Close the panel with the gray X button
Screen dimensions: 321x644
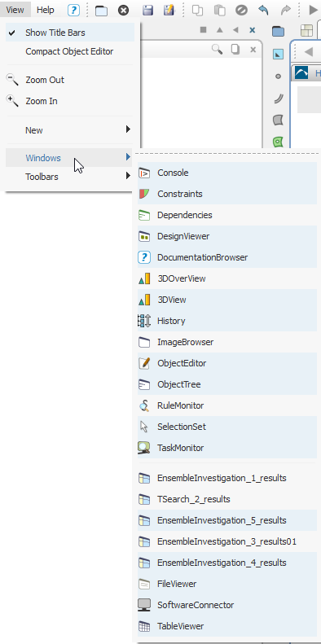pos(253,50)
